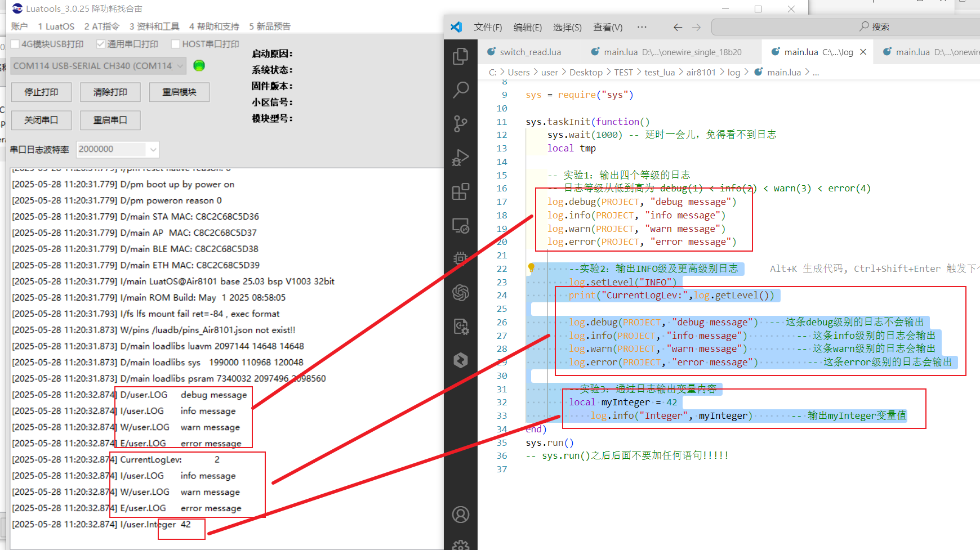Open overflow menu ellipsis in VS Code menubar

point(642,27)
